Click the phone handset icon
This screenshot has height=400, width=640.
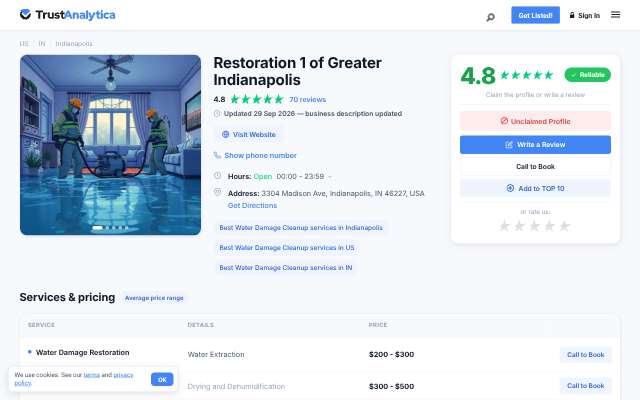[x=217, y=155]
